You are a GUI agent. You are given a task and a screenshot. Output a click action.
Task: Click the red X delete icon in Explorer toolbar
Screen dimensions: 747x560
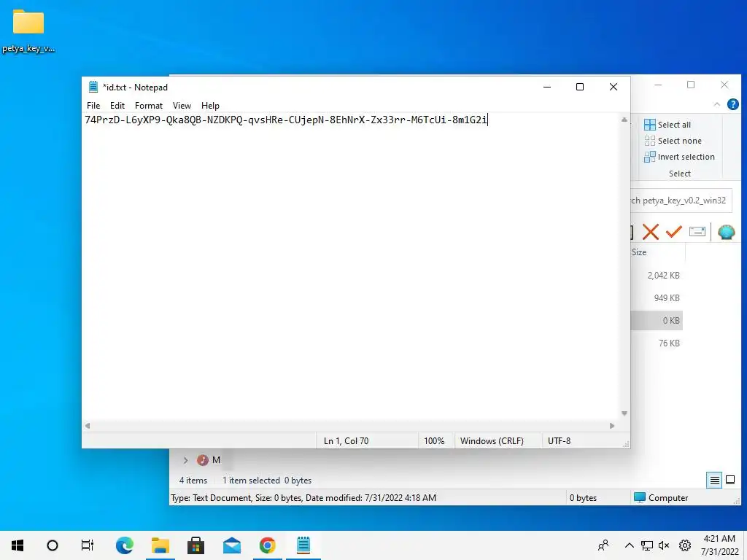click(650, 232)
